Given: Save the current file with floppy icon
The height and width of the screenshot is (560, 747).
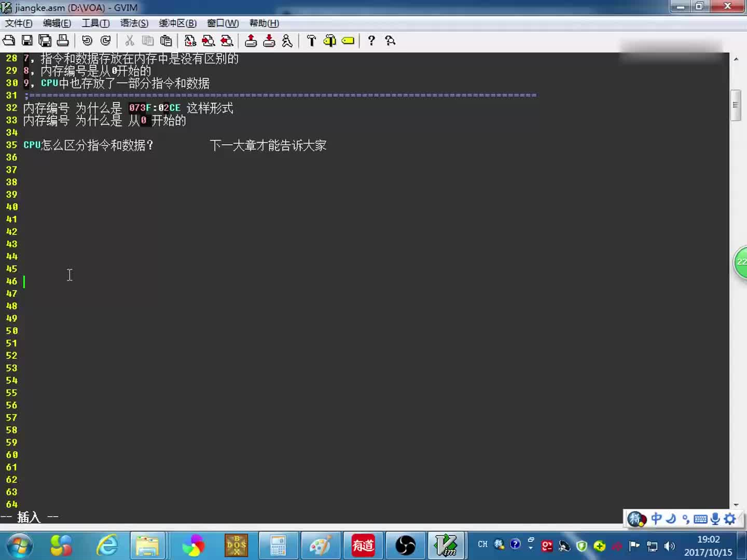Looking at the screenshot, I should 27,40.
